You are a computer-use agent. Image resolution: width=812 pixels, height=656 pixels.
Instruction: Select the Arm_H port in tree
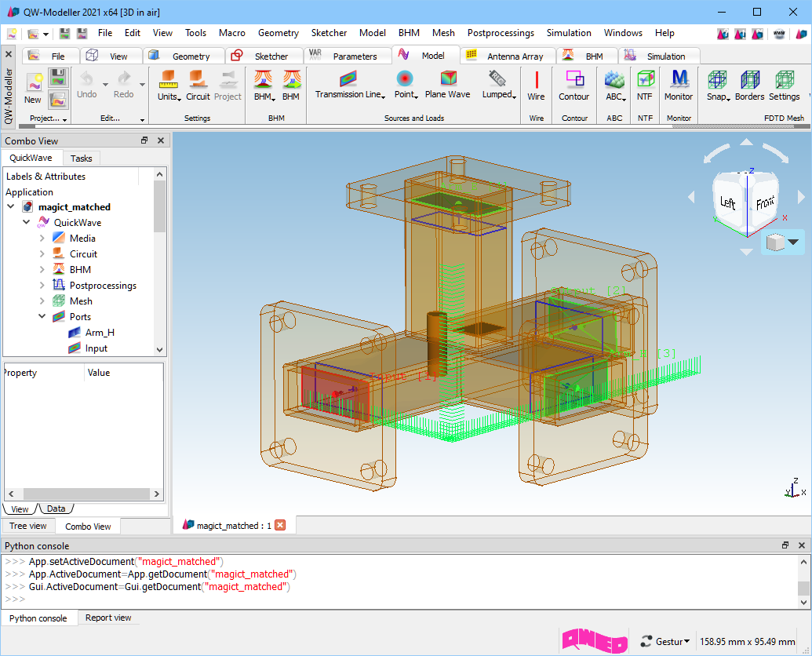point(100,333)
